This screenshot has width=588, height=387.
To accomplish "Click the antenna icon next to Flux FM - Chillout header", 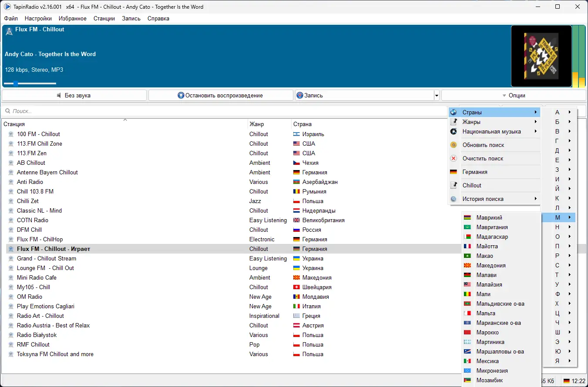I will click(9, 31).
